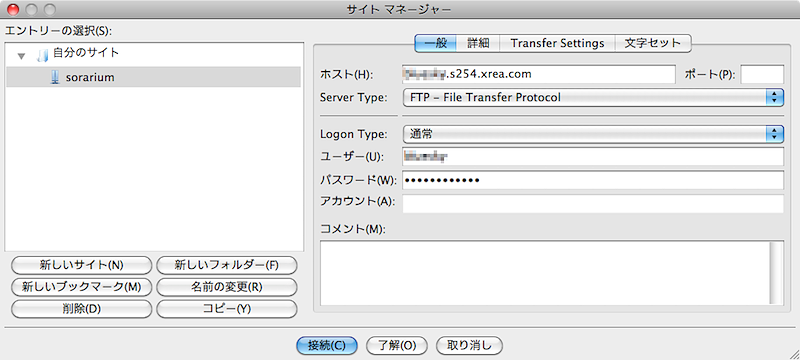The image size is (800, 360).
Task: Click the 削除(D) button
Action: point(81,309)
